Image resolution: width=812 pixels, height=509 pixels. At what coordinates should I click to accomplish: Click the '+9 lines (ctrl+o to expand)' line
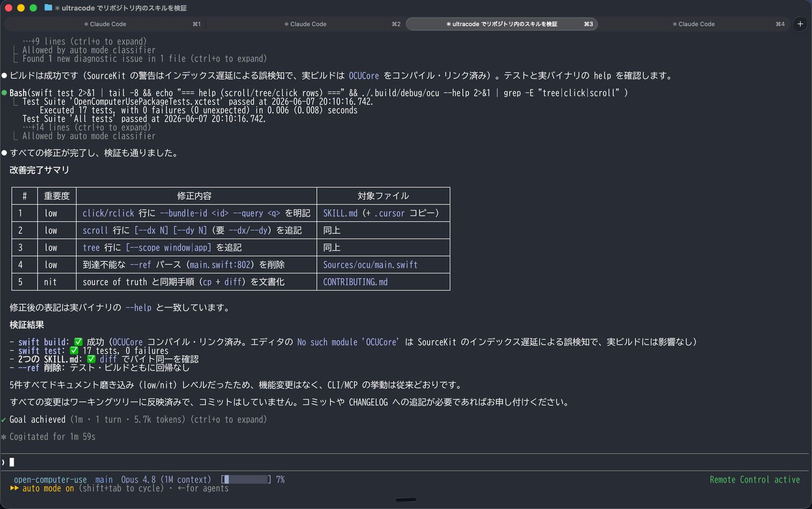coord(84,41)
